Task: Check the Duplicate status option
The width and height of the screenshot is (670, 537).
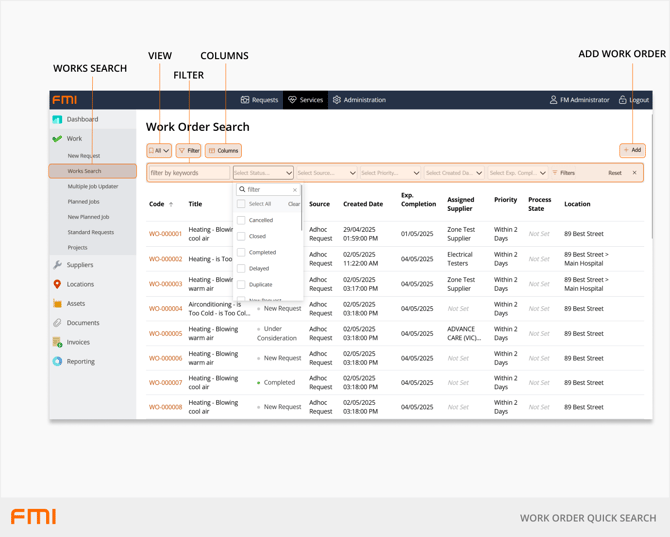Action: click(241, 285)
